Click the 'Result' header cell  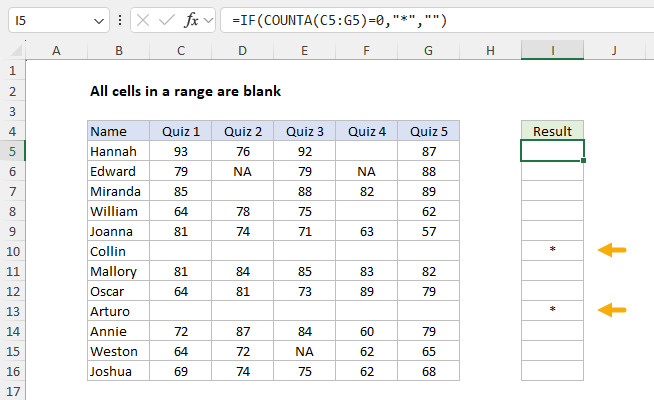(552, 131)
